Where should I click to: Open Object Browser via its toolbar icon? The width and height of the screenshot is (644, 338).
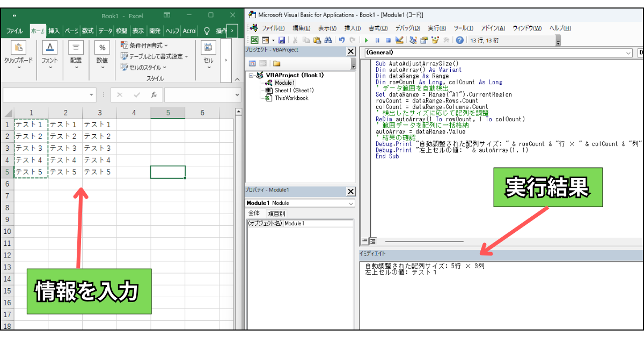coord(435,40)
